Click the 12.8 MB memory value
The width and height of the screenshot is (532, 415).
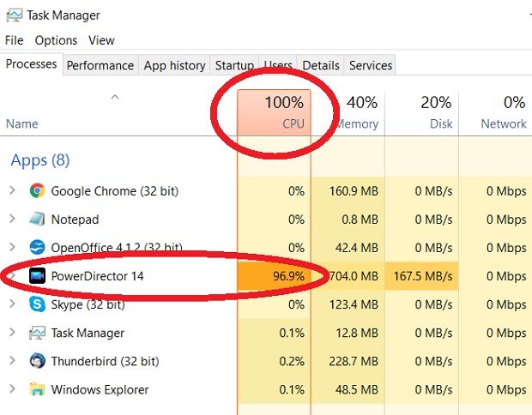tap(357, 333)
